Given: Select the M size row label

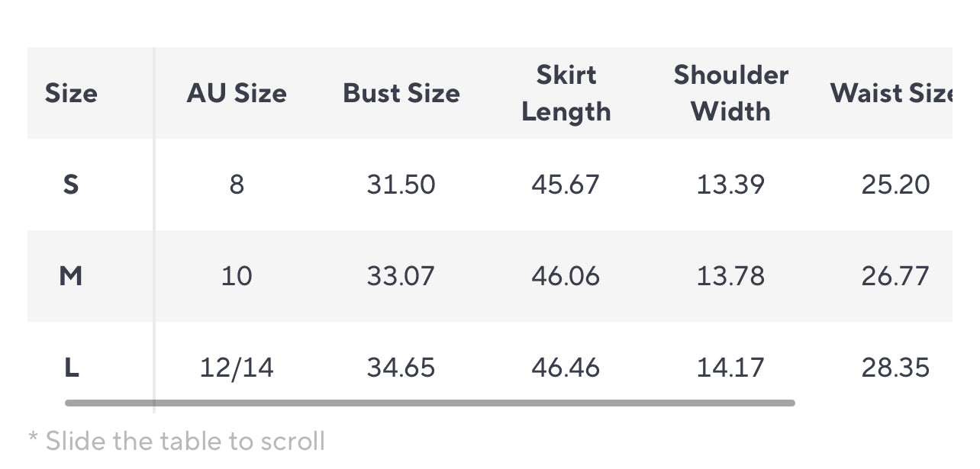Looking at the screenshot, I should click(71, 276).
